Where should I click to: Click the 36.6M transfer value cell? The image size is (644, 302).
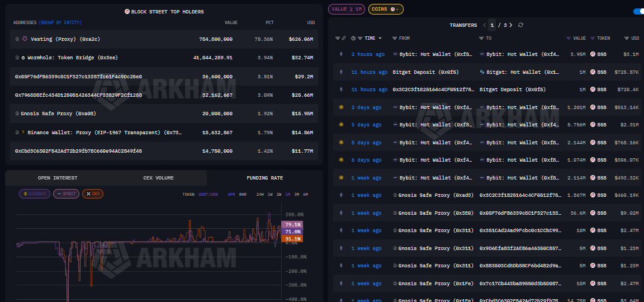(578, 213)
